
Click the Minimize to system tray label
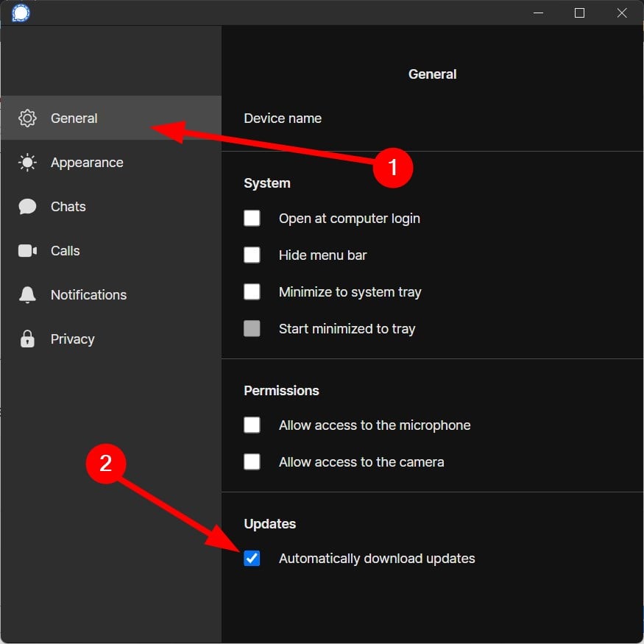pos(350,292)
